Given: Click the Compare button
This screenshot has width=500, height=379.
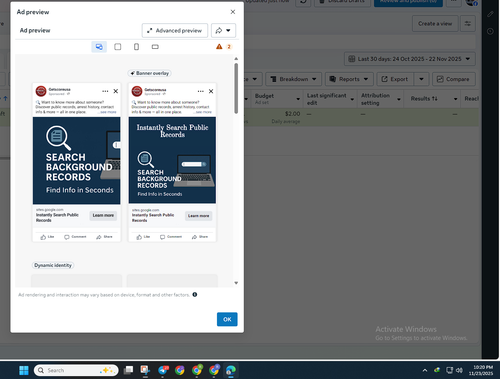Looking at the screenshot, I should coord(454,79).
